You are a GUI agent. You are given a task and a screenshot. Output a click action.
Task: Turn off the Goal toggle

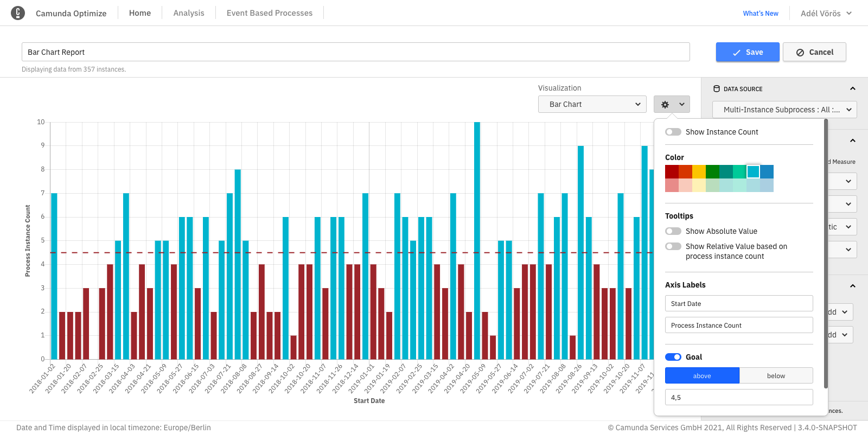tap(673, 357)
